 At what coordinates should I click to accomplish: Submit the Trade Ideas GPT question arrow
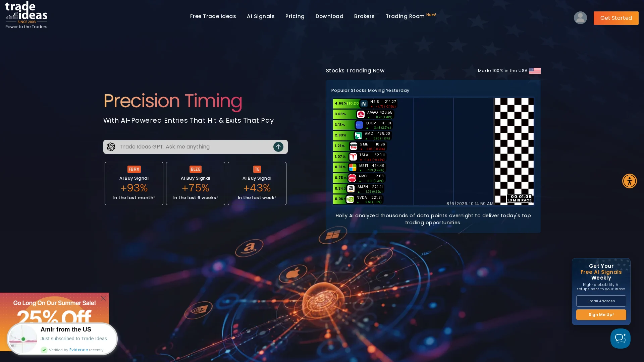[278, 147]
